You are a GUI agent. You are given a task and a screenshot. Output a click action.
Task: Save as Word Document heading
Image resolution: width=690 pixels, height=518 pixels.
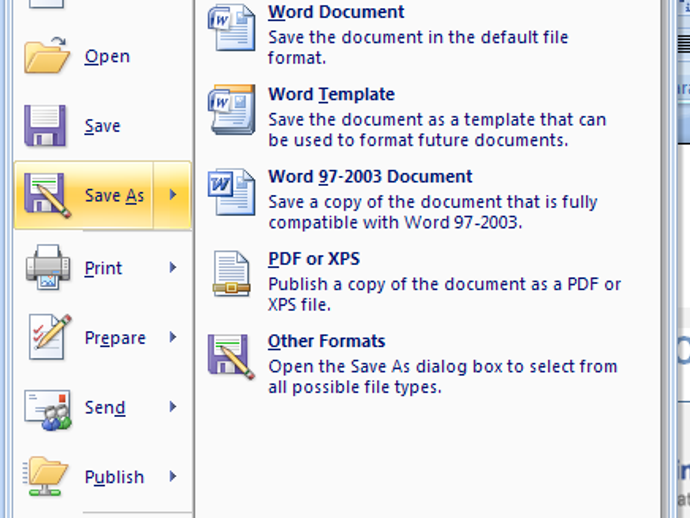pyautogui.click(x=336, y=12)
